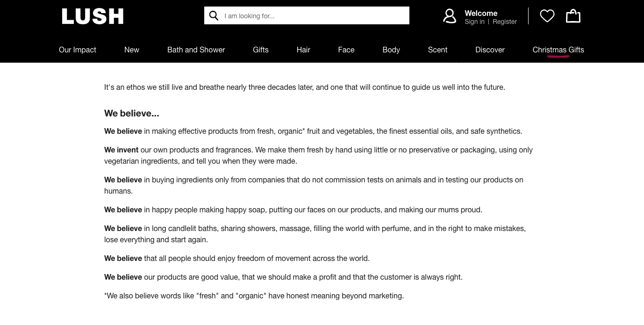Click the Welcome account heading

click(x=481, y=13)
